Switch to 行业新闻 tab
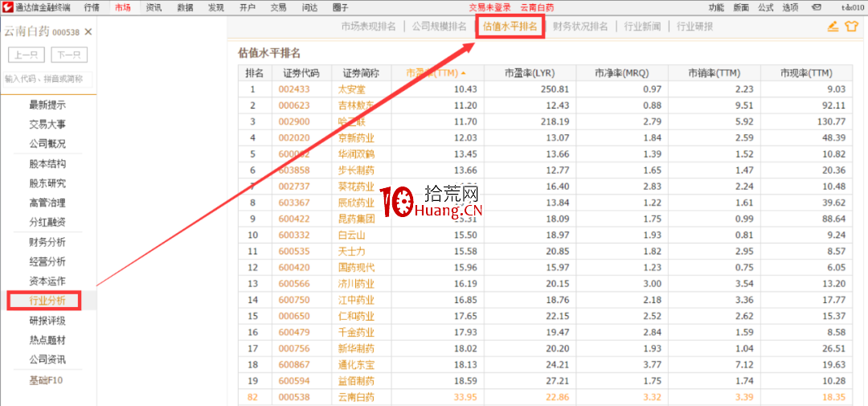 coord(642,27)
